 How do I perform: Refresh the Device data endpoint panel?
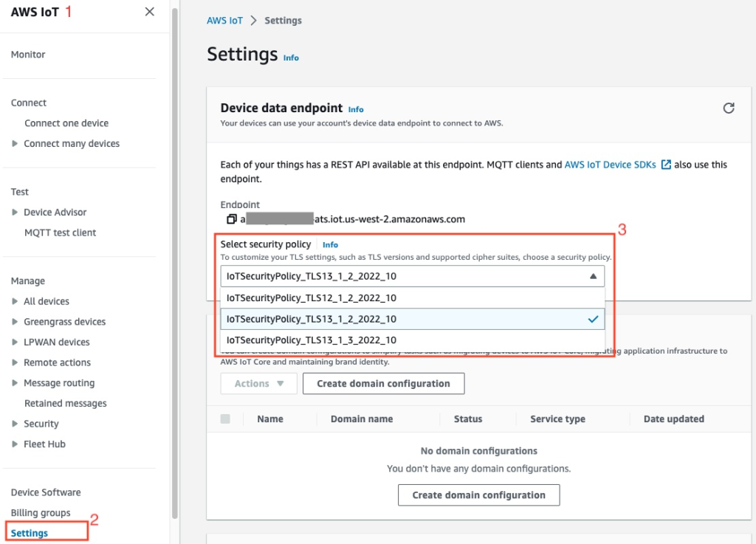(729, 107)
